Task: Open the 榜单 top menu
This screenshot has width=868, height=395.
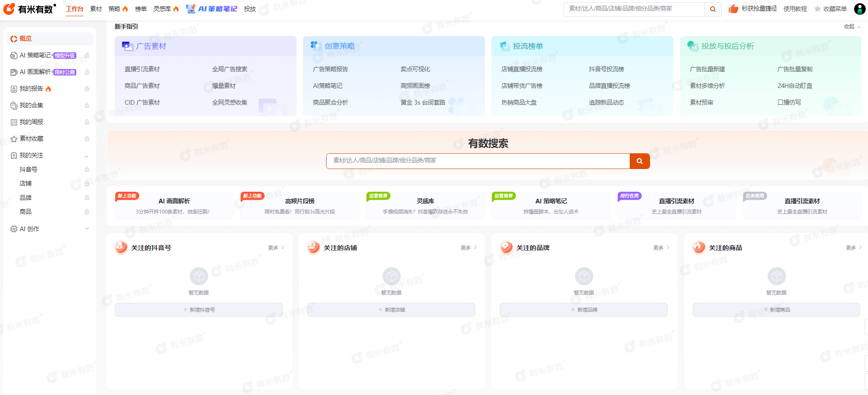Action: (141, 9)
